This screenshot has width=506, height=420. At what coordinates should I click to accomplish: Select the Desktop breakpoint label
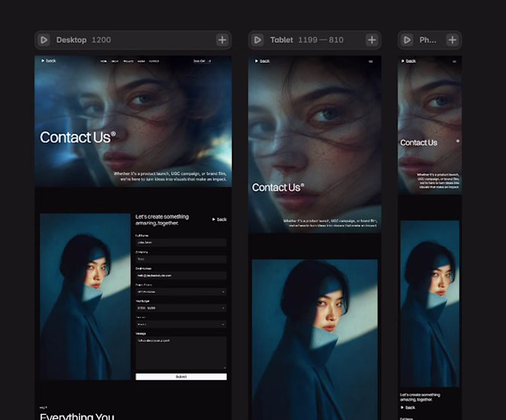click(x=72, y=40)
